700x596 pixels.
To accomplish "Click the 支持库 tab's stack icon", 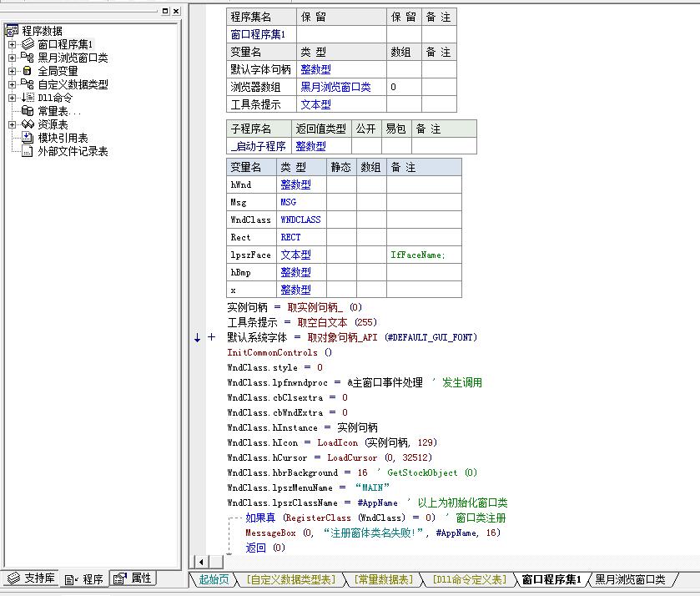I will tap(14, 578).
